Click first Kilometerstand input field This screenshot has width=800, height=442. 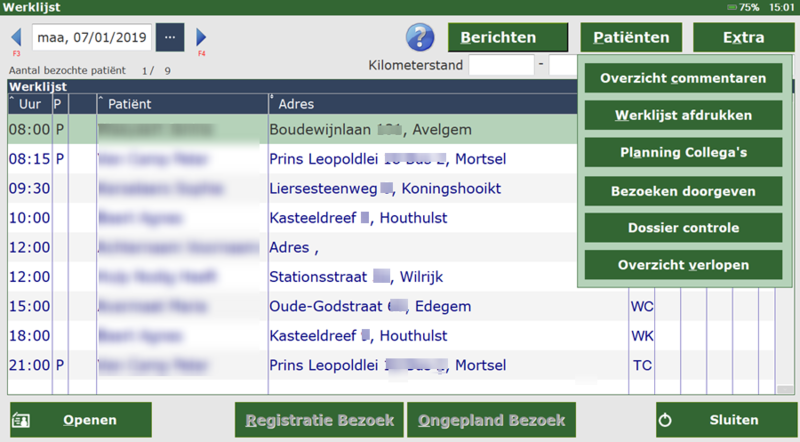(501, 66)
